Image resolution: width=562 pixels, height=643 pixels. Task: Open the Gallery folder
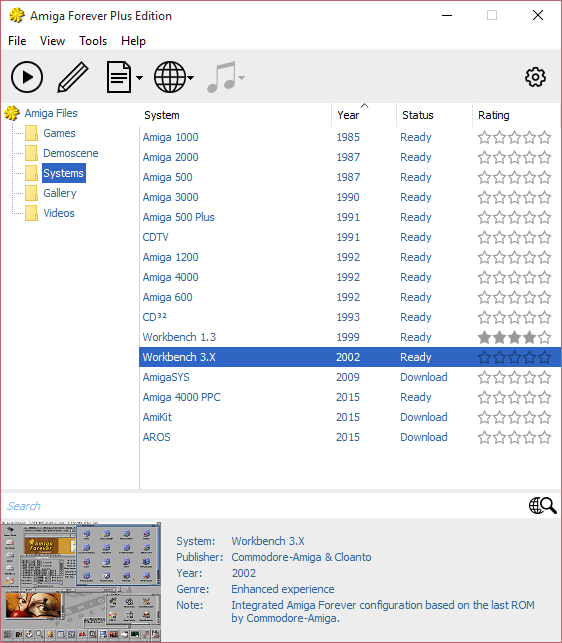(x=60, y=193)
